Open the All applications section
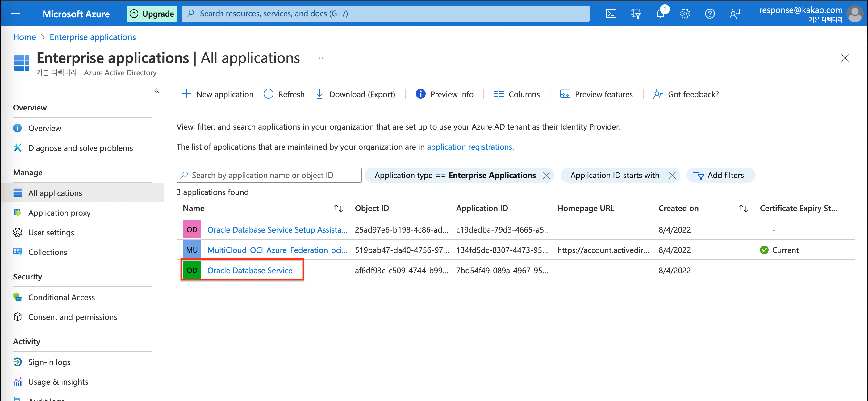Screen dimensions: 868x401 point(55,192)
